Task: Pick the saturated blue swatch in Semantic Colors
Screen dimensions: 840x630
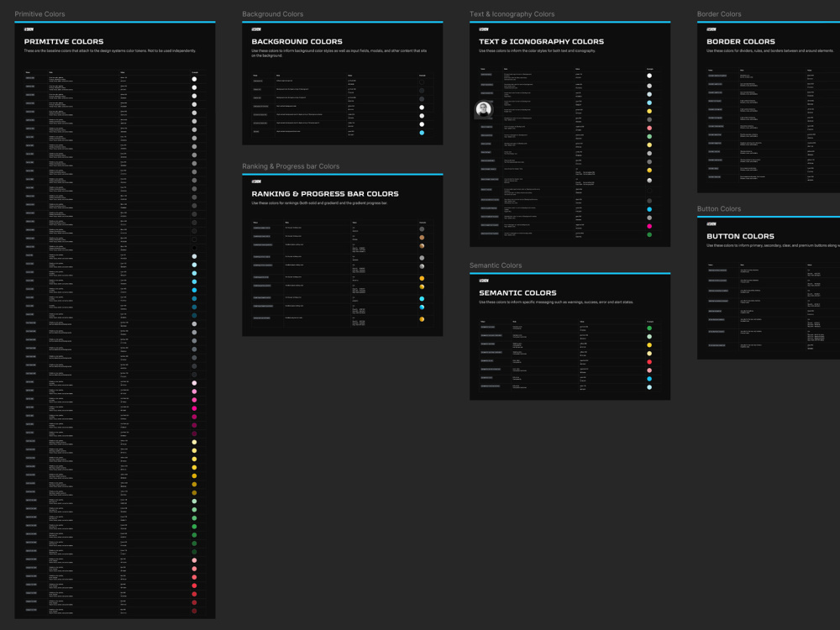Action: click(649, 379)
